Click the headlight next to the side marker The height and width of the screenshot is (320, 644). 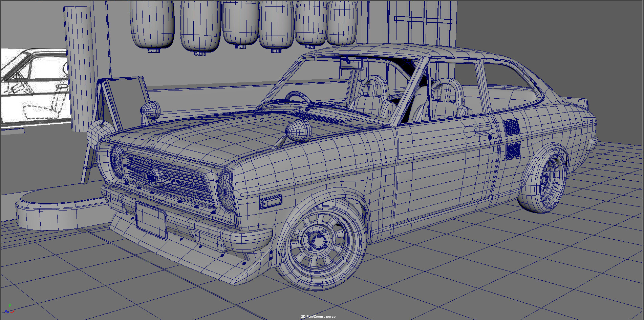pos(226,192)
